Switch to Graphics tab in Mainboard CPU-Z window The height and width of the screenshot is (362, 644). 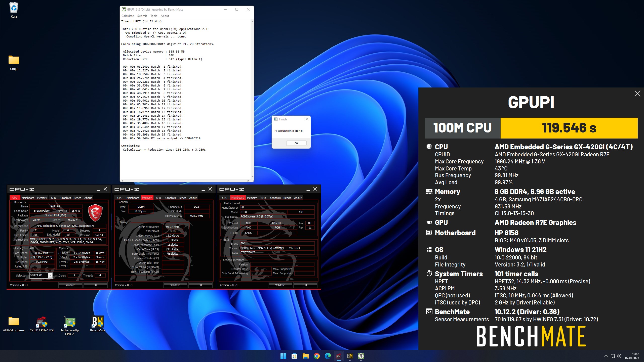click(275, 198)
